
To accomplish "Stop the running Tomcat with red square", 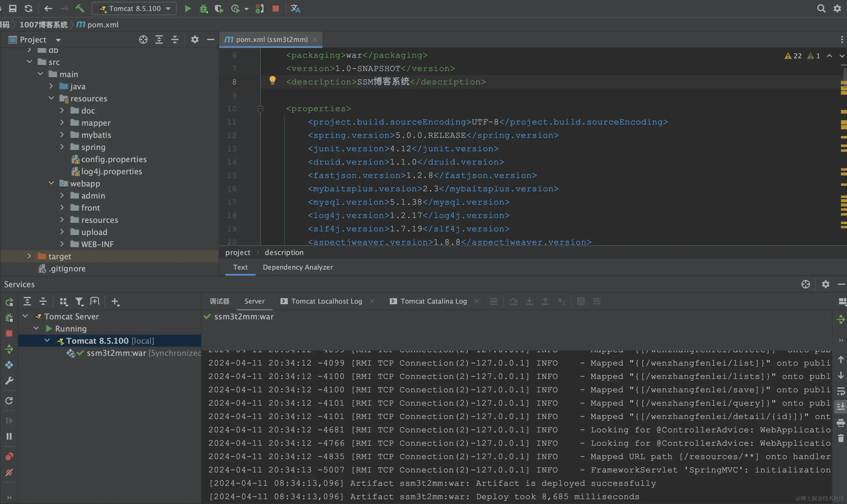I will [276, 9].
